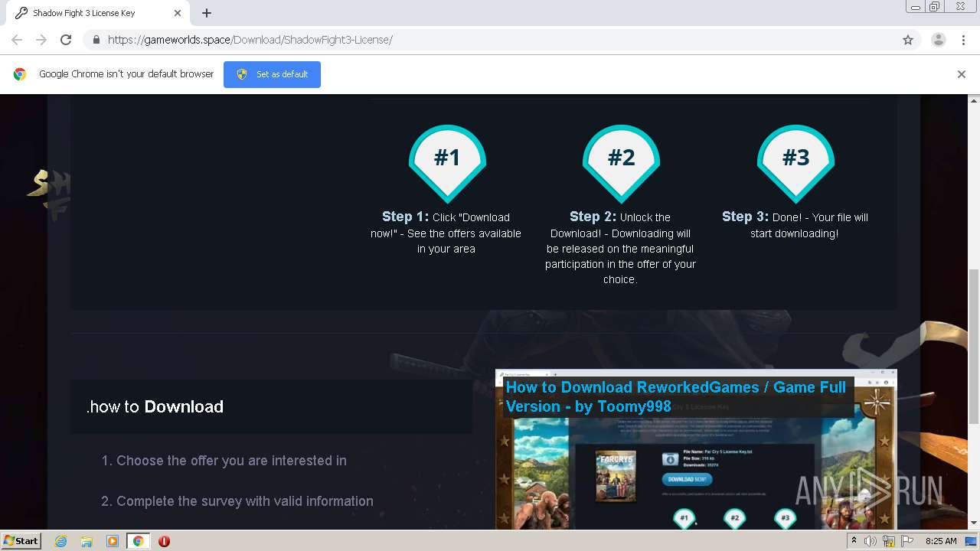This screenshot has width=980, height=551.
Task: Open the Windows Start menu
Action: coord(21,541)
